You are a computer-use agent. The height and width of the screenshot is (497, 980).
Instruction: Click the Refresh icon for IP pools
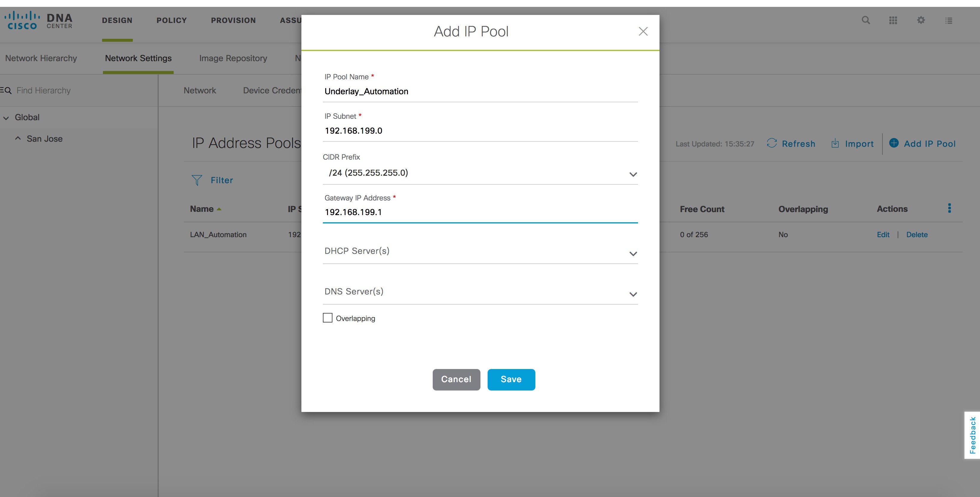coord(771,143)
